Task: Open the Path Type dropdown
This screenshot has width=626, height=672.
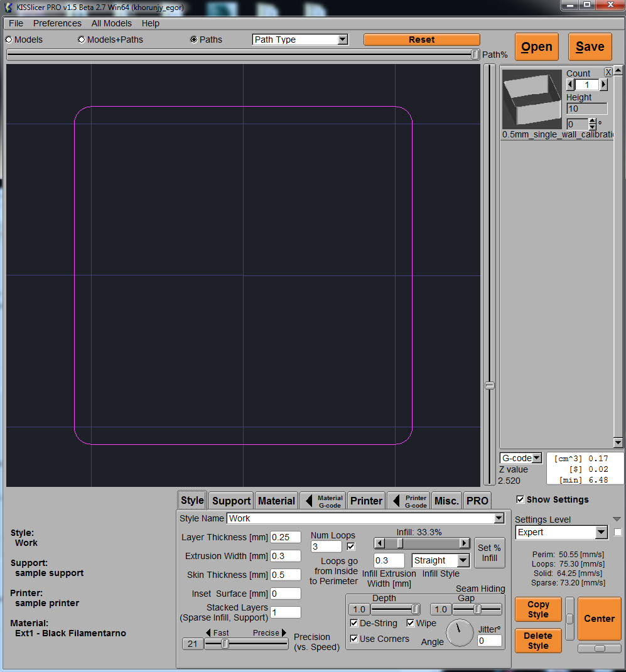Action: click(x=300, y=40)
